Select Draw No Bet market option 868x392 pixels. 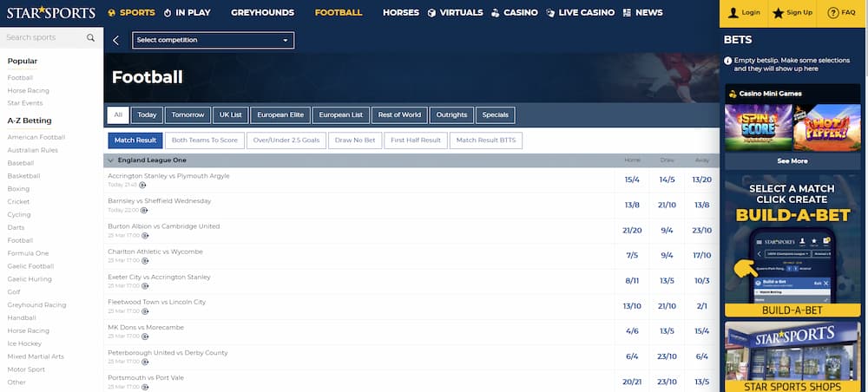[355, 140]
